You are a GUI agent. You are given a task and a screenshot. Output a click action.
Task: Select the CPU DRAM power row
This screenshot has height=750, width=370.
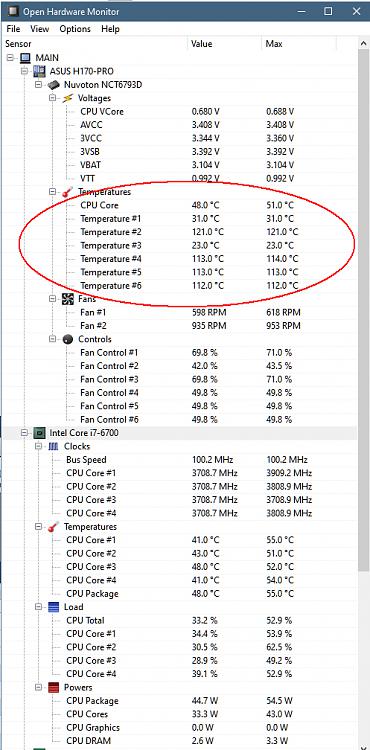pyautogui.click(x=179, y=741)
